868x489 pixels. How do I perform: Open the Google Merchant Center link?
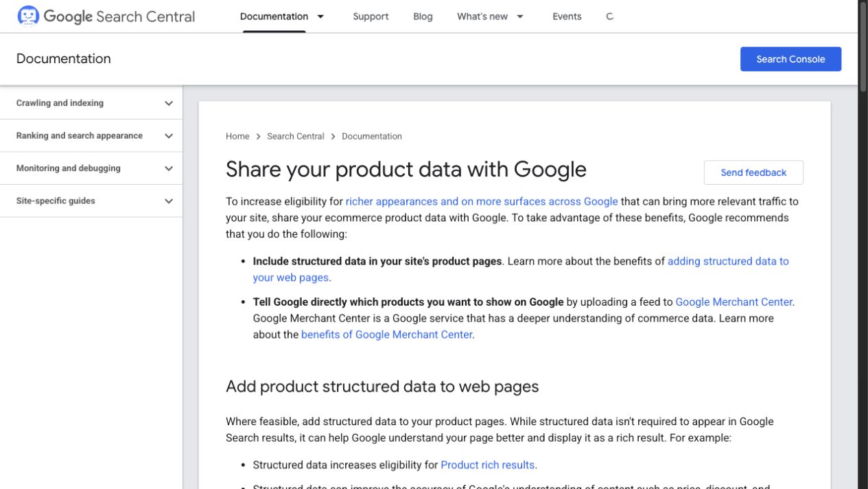[x=734, y=302]
